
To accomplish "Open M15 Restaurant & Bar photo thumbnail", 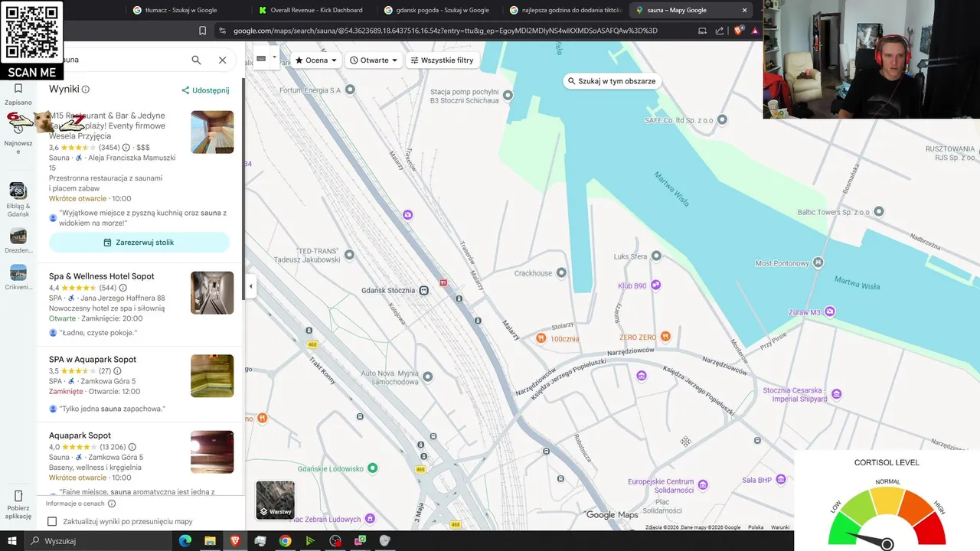I will point(212,132).
